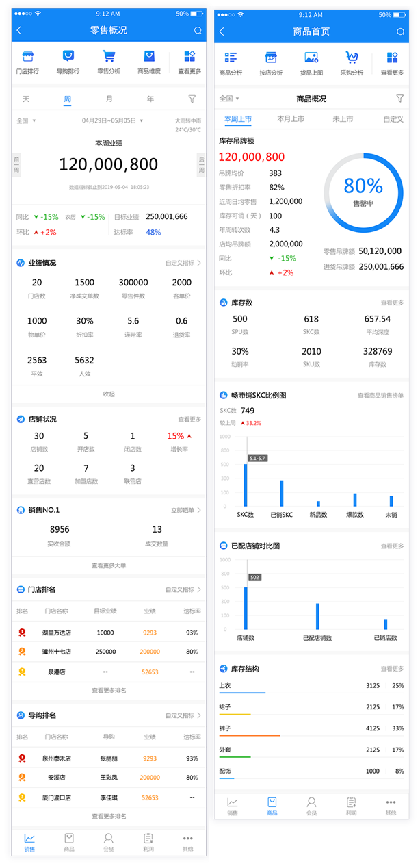Switch to the 周 time tab

point(67,99)
